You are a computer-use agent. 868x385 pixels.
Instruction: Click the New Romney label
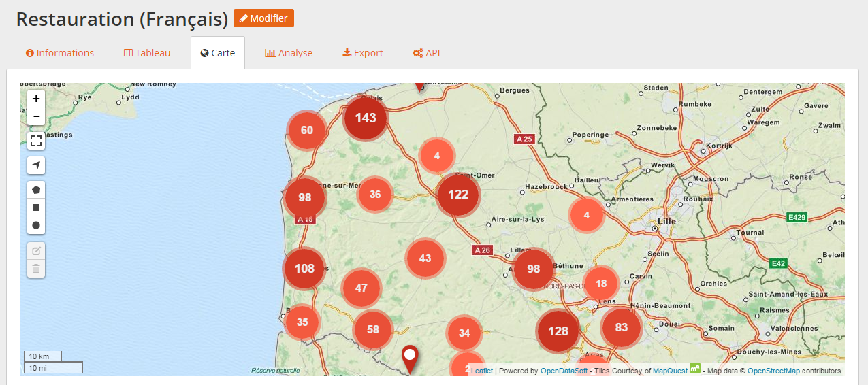tap(153, 84)
